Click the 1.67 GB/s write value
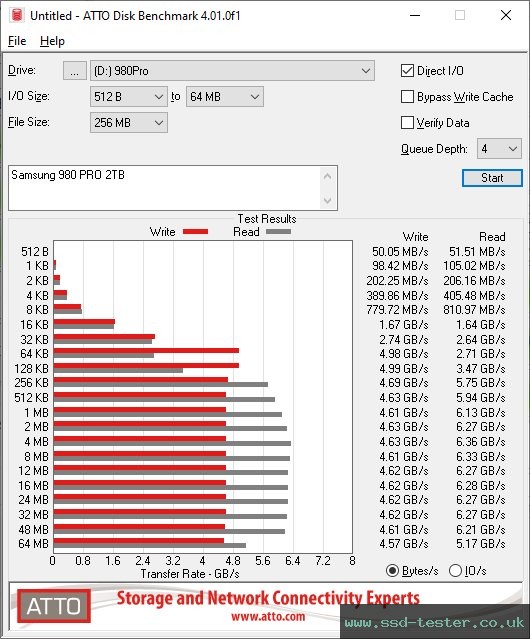 tap(404, 324)
